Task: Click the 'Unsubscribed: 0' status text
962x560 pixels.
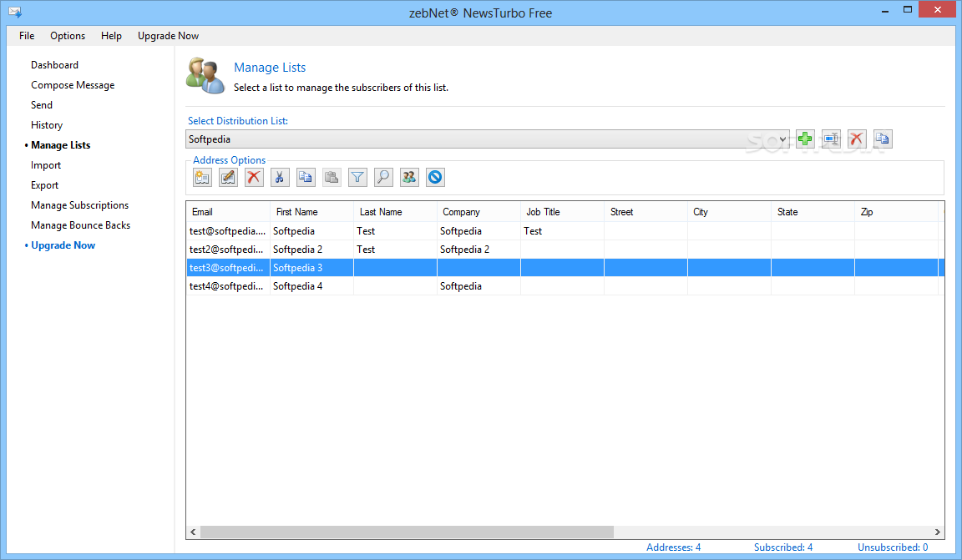Action: point(893,547)
